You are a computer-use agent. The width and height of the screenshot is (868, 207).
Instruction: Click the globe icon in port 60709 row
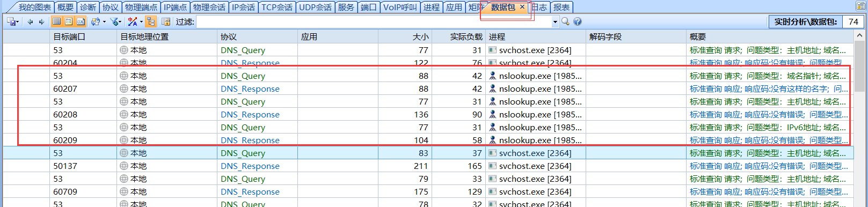click(x=124, y=191)
